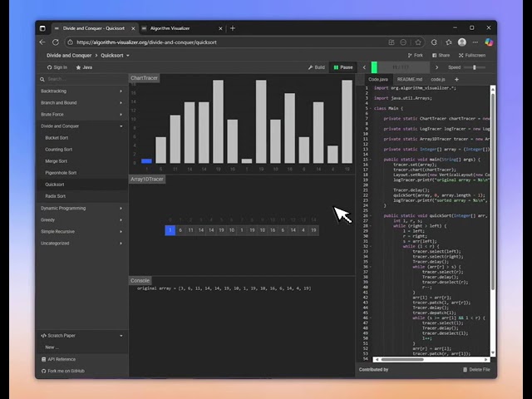Expand the Branch and Bound category
This screenshot has width=532, height=399.
(x=81, y=102)
